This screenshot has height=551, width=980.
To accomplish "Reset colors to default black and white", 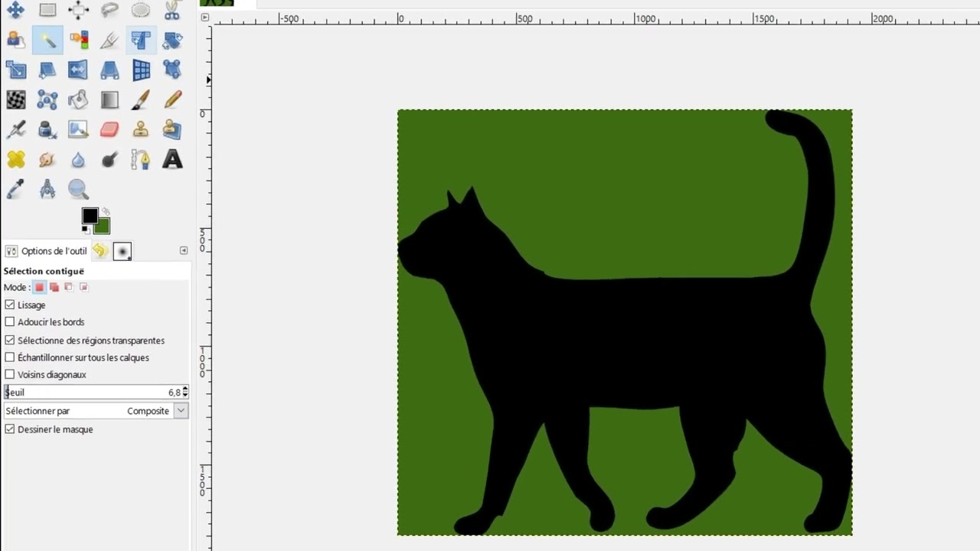I will click(85, 230).
